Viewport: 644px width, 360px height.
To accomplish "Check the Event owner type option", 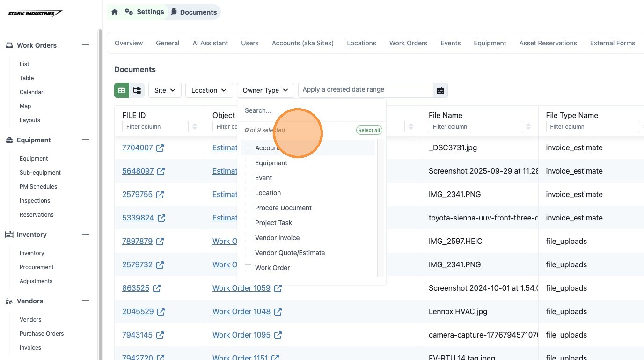I will [x=248, y=178].
